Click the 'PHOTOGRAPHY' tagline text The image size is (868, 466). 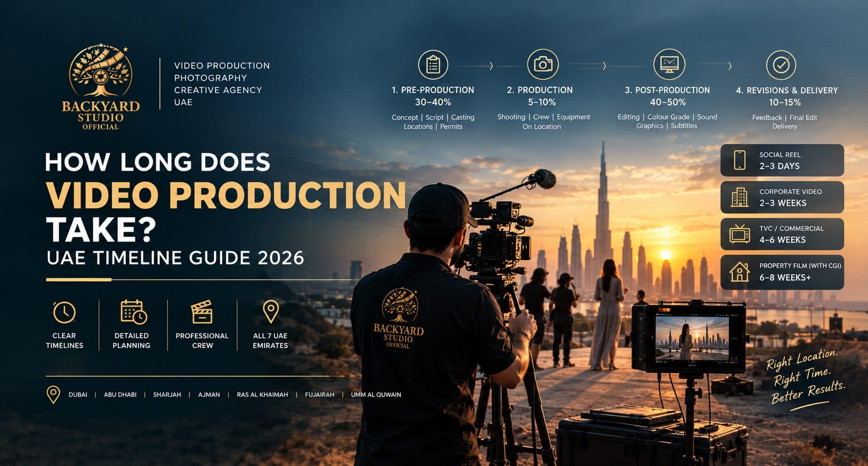tap(211, 78)
